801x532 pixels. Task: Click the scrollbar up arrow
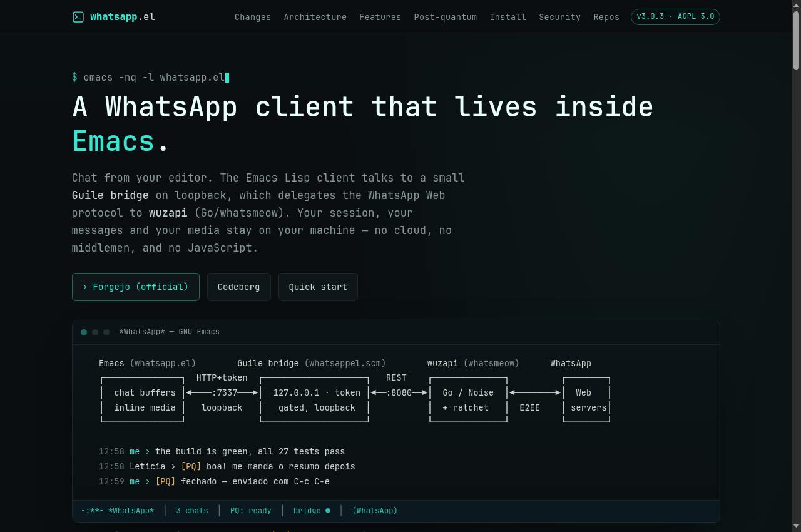coord(796,5)
